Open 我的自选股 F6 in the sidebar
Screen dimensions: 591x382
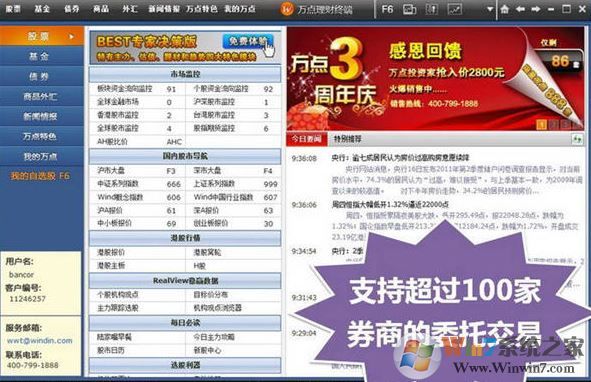(x=40, y=176)
